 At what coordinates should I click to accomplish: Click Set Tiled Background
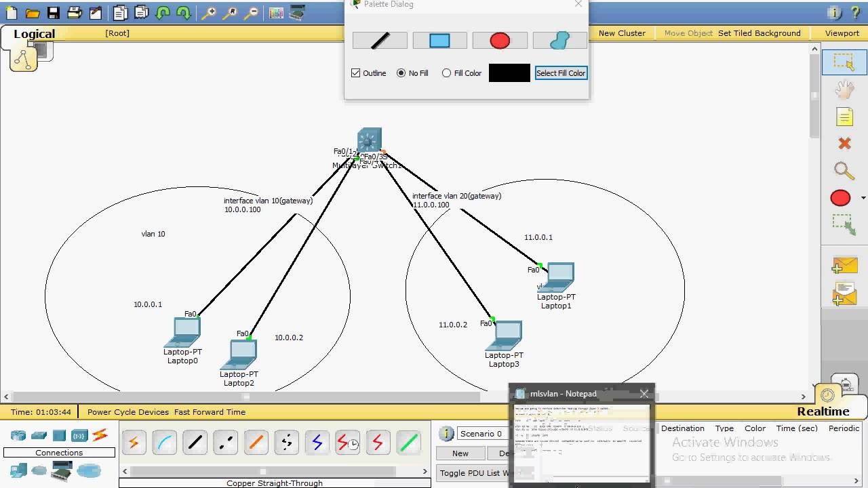[x=759, y=33]
